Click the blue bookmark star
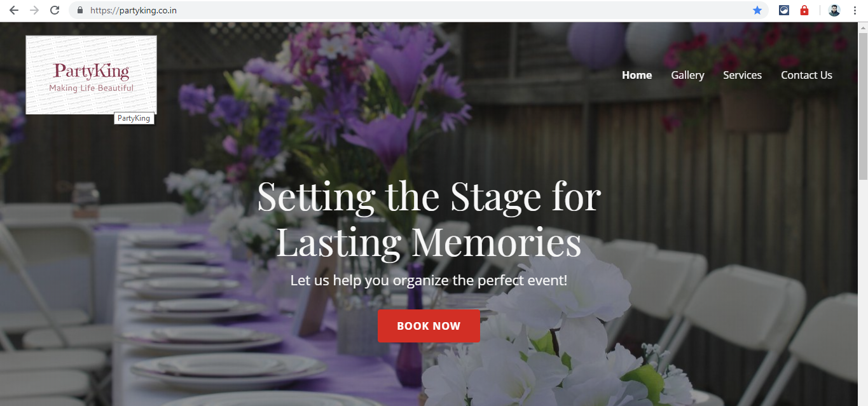 757,10
